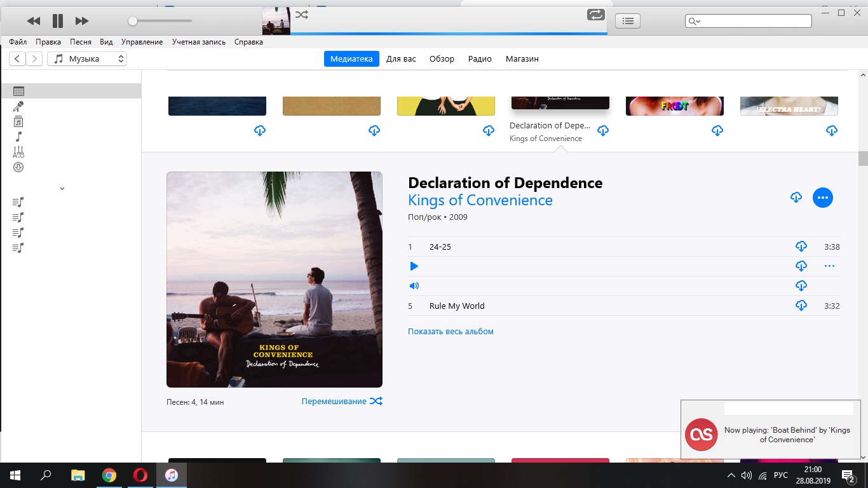Switch to the Магазин tab
This screenshot has width=868, height=488.
click(522, 59)
